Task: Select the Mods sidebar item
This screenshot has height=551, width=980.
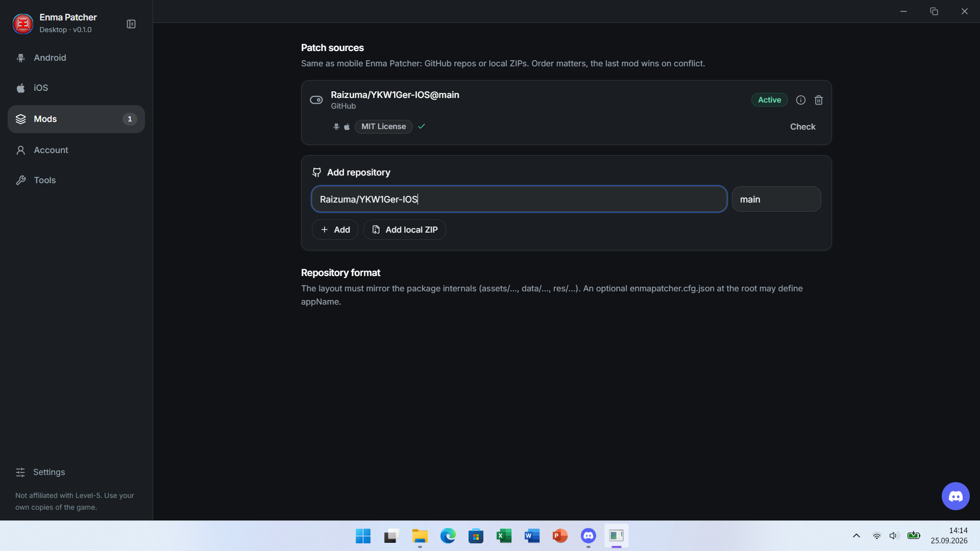Action: click(76, 119)
